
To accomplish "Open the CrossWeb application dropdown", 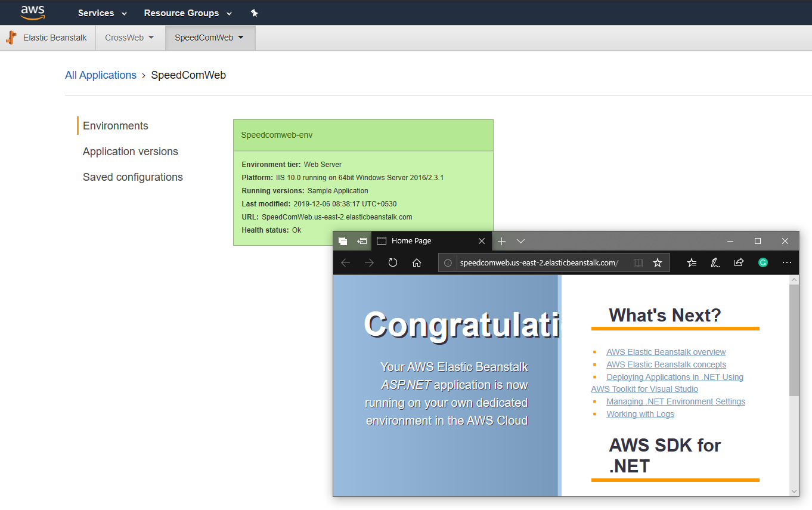I will [x=129, y=38].
